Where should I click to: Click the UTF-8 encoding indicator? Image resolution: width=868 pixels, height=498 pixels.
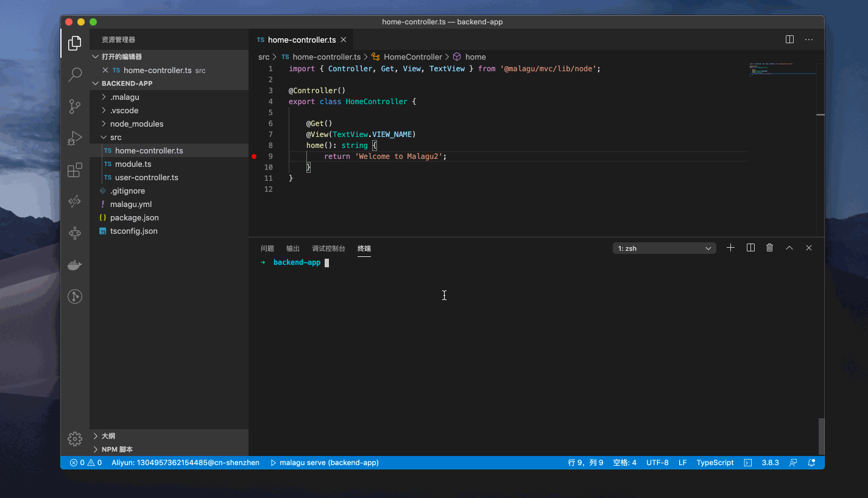657,463
